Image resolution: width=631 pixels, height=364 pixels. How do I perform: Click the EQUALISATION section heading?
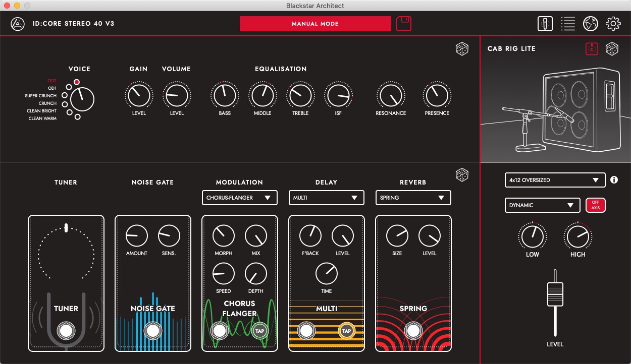tap(281, 69)
